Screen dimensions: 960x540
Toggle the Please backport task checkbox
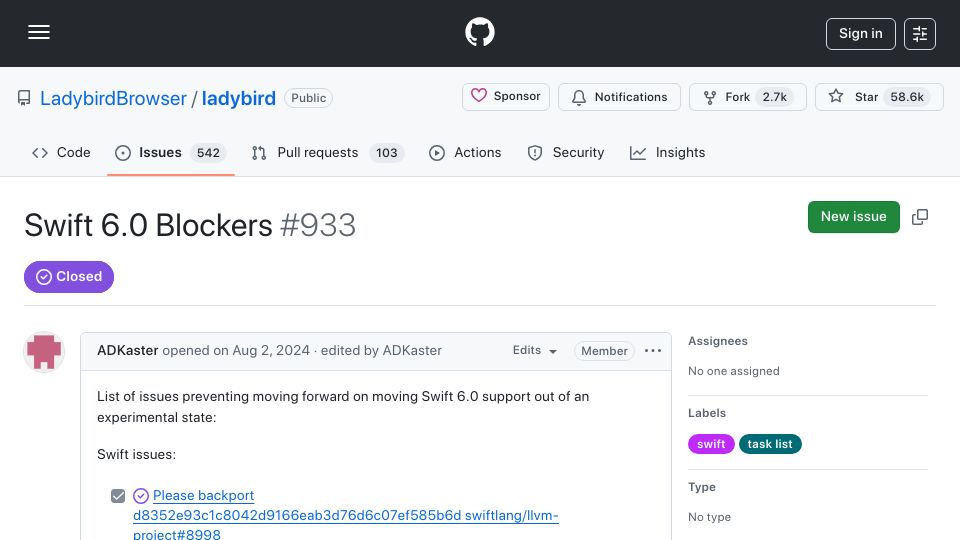tap(118, 495)
